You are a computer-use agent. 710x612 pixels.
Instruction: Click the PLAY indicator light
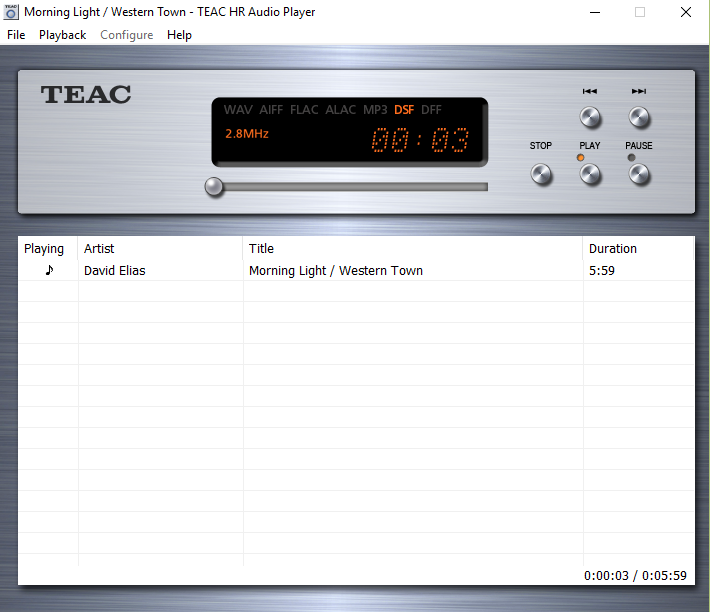click(580, 158)
